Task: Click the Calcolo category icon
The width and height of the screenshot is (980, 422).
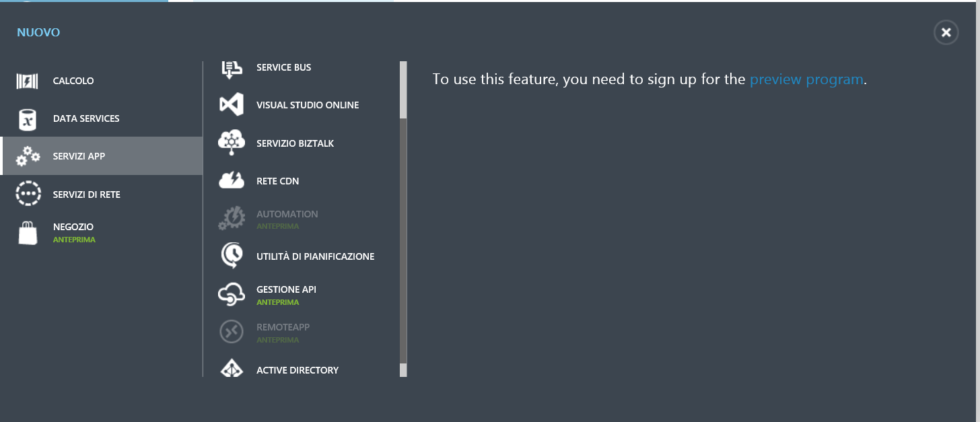Action: pos(28,81)
